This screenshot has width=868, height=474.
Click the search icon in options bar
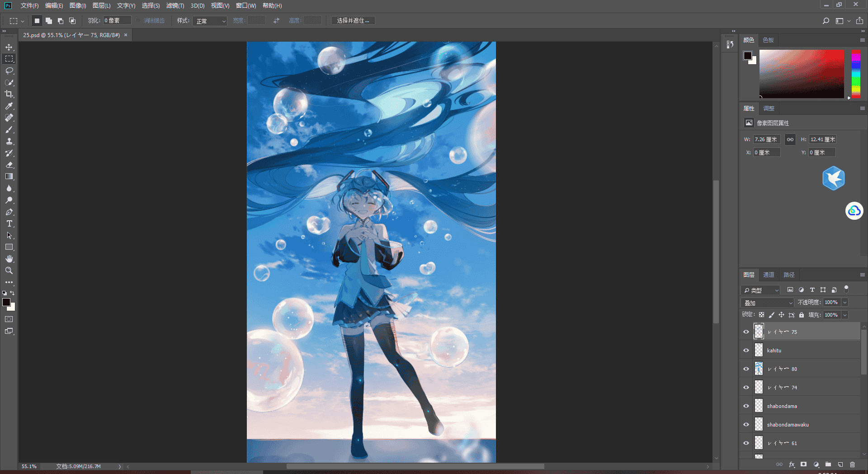(x=826, y=21)
